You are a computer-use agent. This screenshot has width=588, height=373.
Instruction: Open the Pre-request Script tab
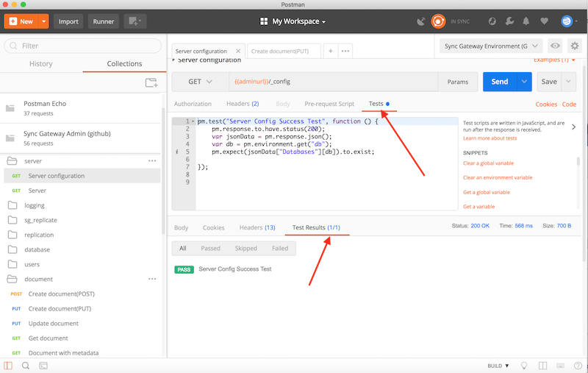(x=329, y=104)
